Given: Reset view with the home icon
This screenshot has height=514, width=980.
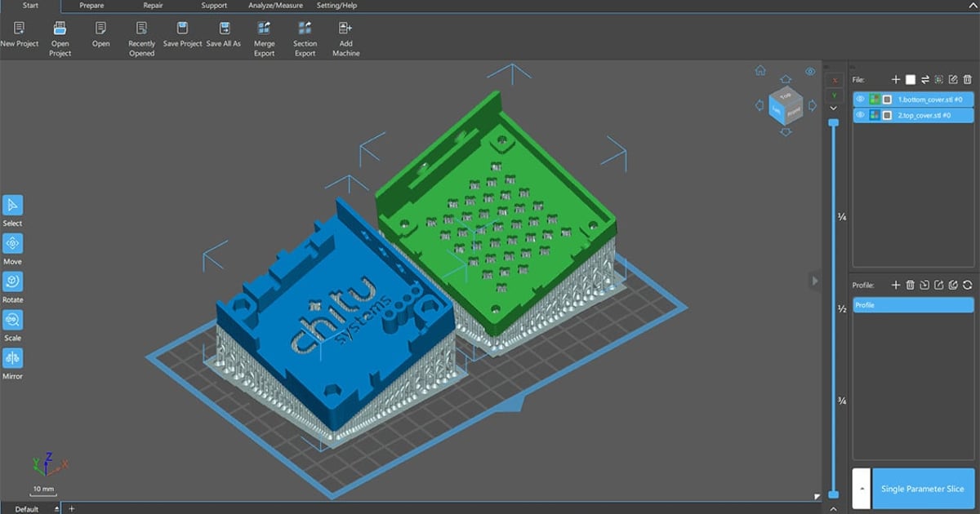Looking at the screenshot, I should click(760, 71).
